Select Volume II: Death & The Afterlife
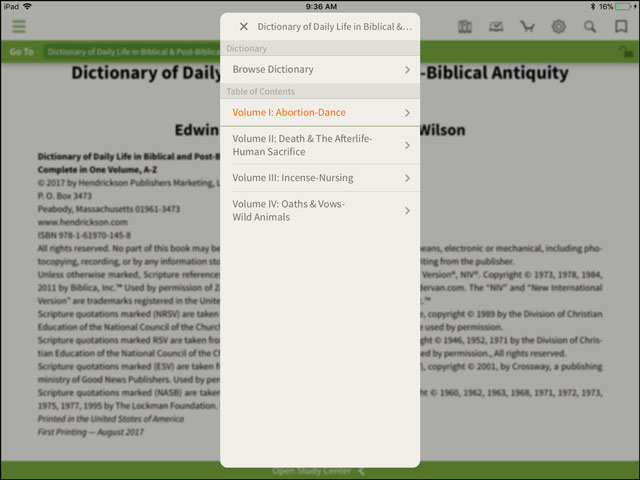Viewport: 640px width, 480px height. coord(320,145)
